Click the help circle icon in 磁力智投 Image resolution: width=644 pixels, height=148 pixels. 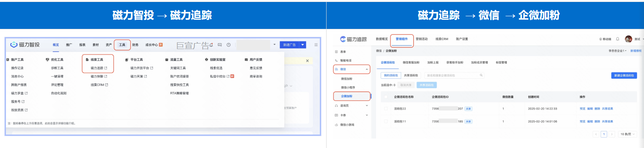pos(228,45)
